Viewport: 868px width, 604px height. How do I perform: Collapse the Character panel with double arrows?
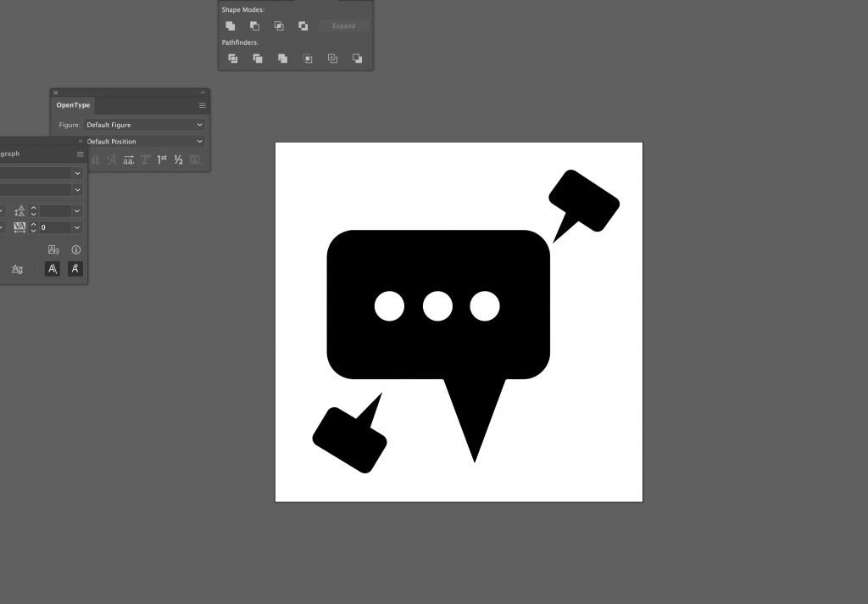81,142
